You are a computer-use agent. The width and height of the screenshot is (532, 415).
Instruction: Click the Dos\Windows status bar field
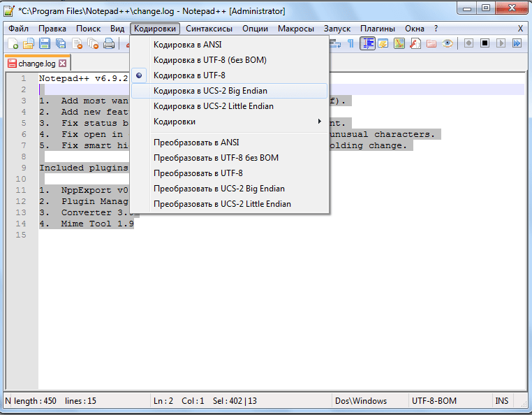click(x=360, y=401)
